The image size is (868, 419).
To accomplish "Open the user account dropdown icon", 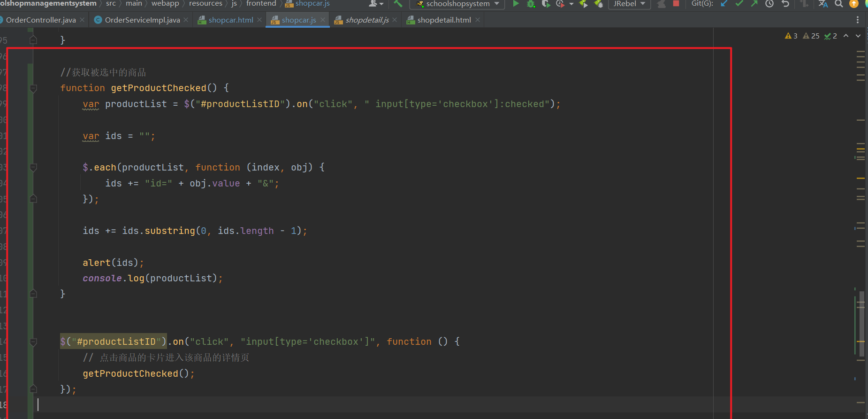I will point(376,4).
